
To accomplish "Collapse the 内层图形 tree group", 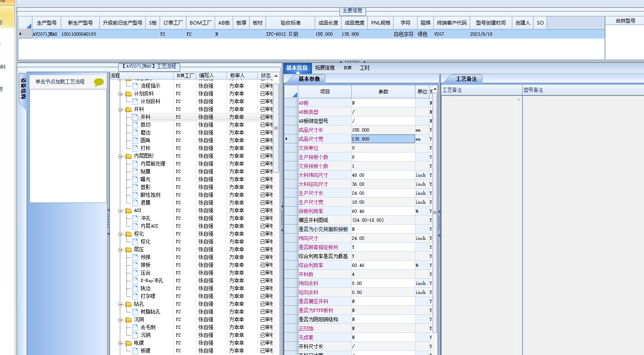I will coord(121,156).
